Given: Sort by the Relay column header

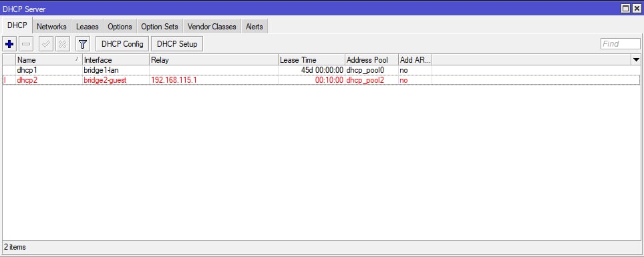Looking at the screenshot, I should pos(214,60).
